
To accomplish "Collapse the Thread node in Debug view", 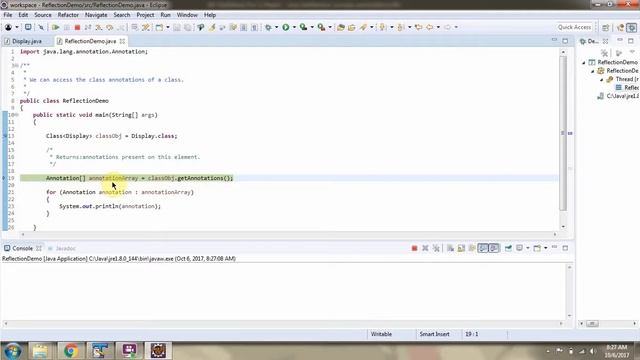I will coord(602,79).
